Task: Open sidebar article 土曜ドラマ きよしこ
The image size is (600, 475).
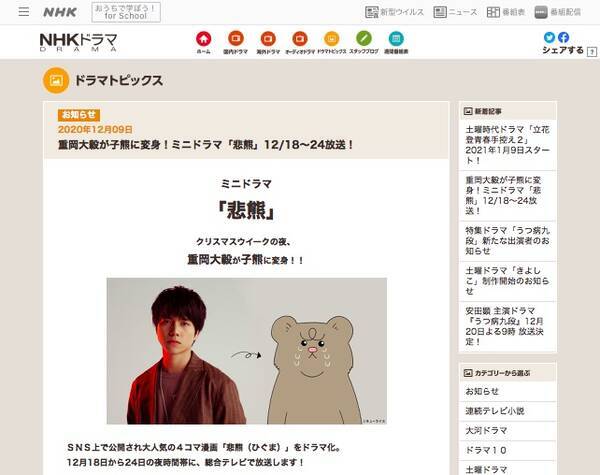Action: pos(507,281)
